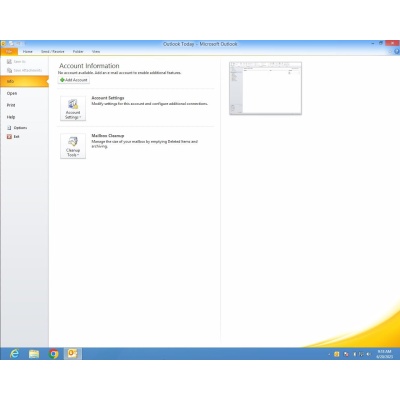Click the Save As command
The width and height of the screenshot is (400, 400).
[x=17, y=62]
